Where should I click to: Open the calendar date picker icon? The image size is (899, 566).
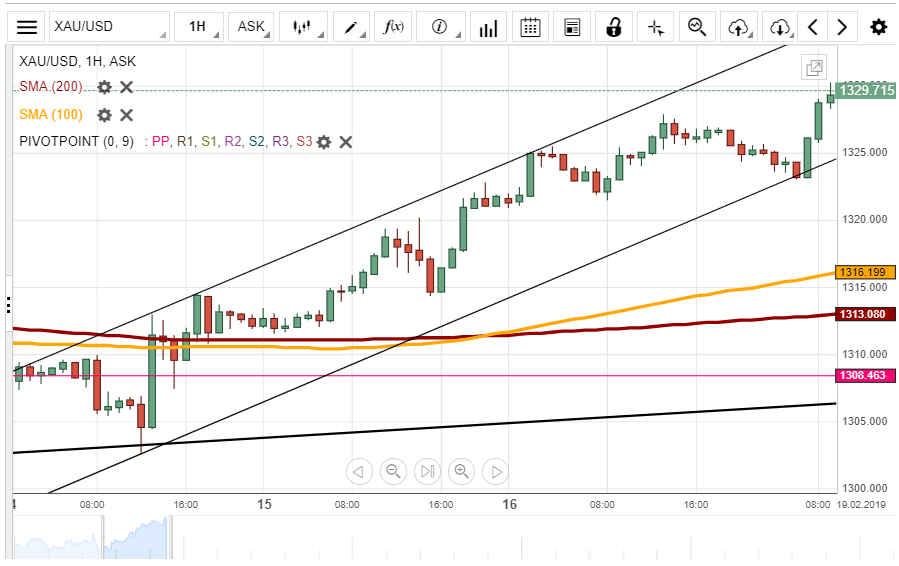point(531,27)
